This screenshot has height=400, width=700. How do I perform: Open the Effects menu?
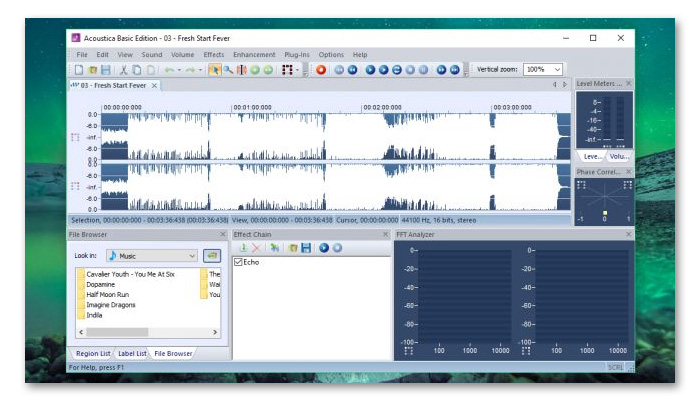(x=214, y=54)
